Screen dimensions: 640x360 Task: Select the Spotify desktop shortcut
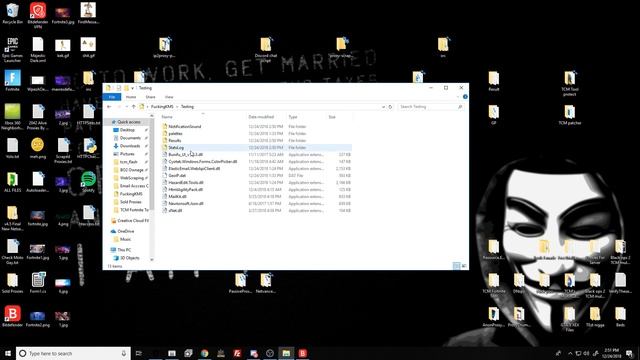[x=88, y=181]
